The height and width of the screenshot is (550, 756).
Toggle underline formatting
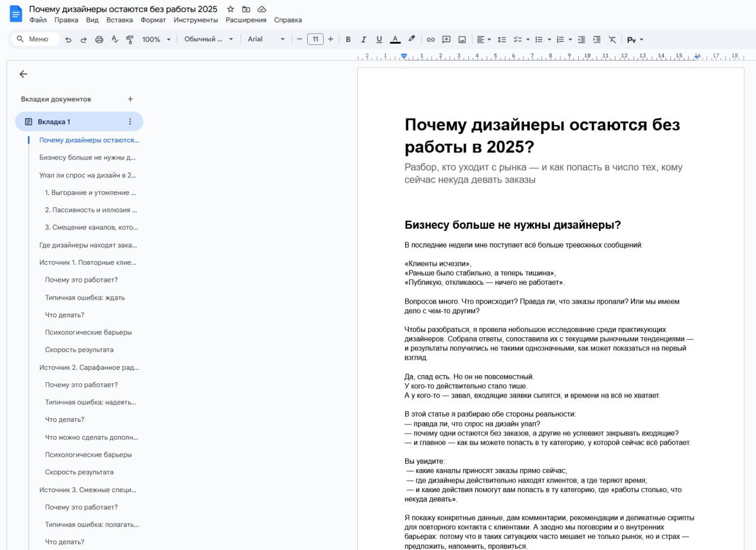click(x=379, y=40)
